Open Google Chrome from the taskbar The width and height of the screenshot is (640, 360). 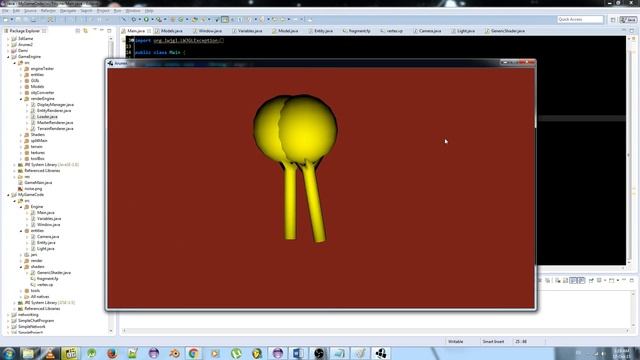click(194, 353)
